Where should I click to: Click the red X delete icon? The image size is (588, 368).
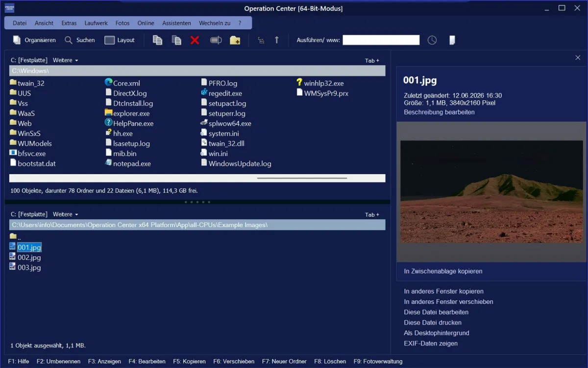click(195, 40)
